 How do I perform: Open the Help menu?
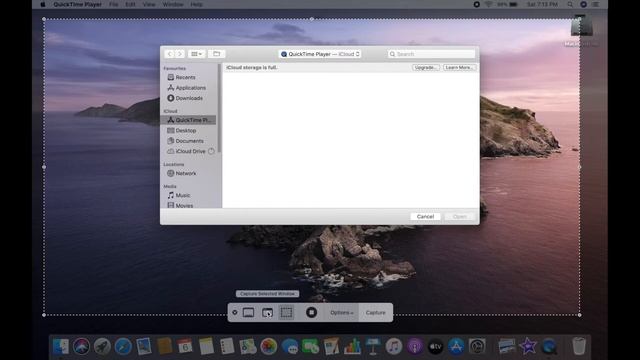196,4
